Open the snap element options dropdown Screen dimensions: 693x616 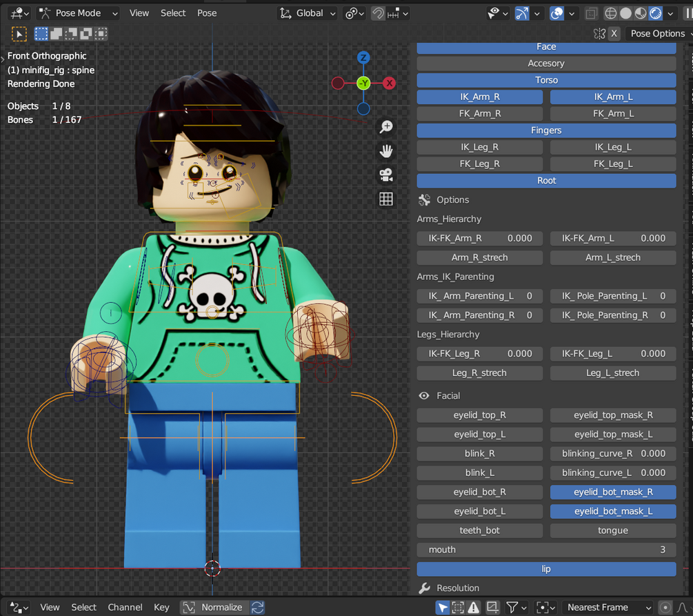pyautogui.click(x=398, y=13)
